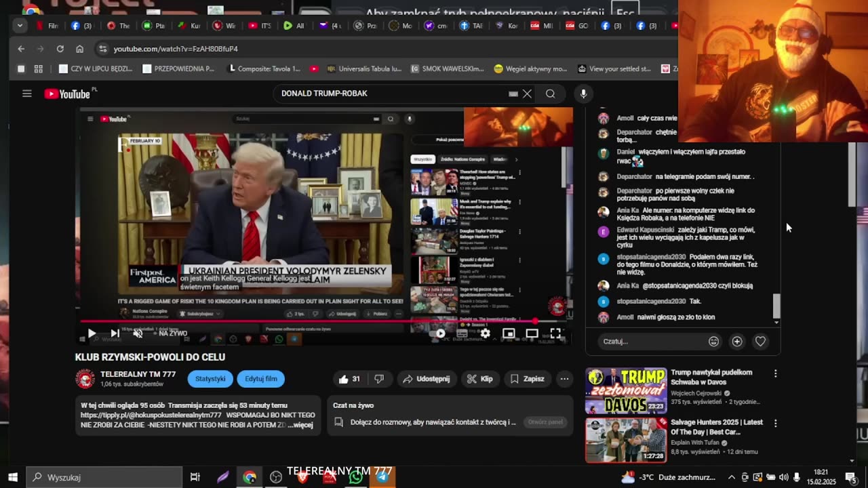Click the Wyszukaj taskbar search box
Screen dimensions: 868x488
[104, 477]
